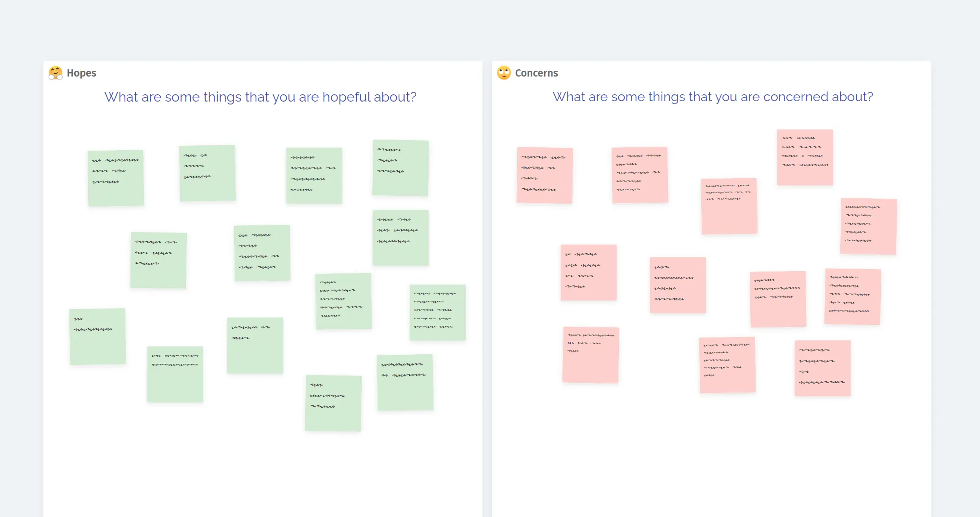Image resolution: width=980 pixels, height=517 pixels.
Task: Click the "concerned about?" question heading
Action: click(x=712, y=97)
